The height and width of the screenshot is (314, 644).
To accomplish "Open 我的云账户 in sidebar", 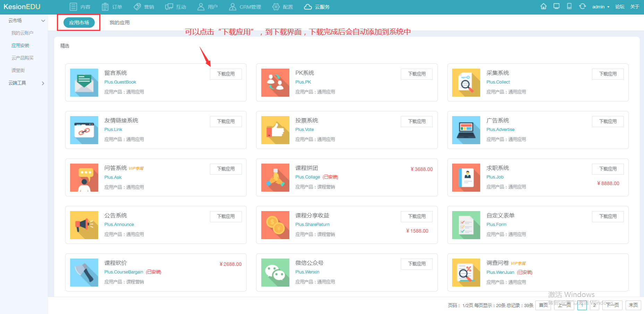I will pos(22,33).
